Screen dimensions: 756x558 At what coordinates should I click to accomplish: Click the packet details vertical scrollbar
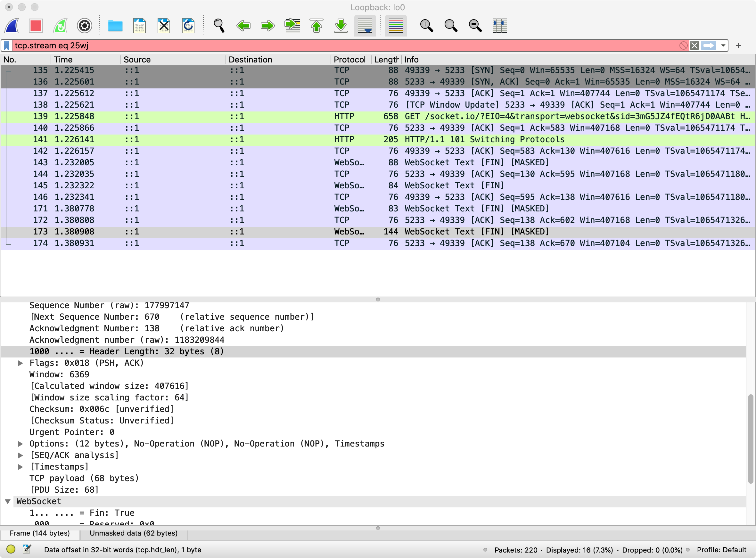point(750,439)
